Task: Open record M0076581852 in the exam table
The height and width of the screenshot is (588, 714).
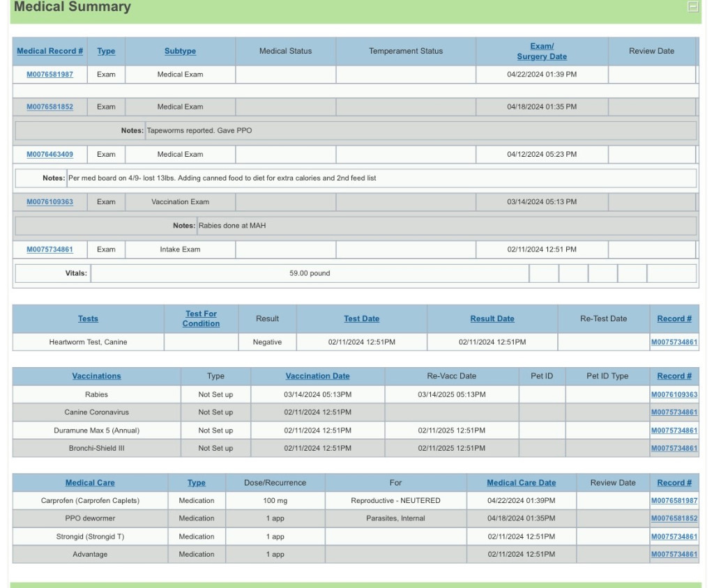Action: [50, 107]
